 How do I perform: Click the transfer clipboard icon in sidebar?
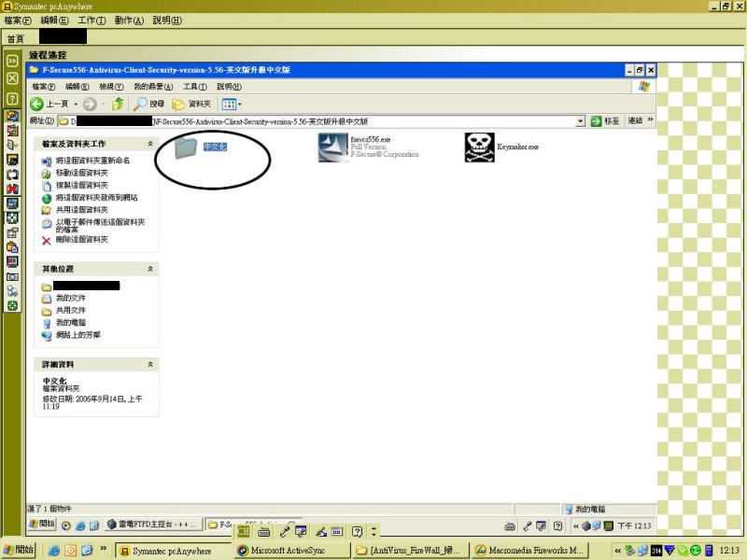[x=12, y=247]
